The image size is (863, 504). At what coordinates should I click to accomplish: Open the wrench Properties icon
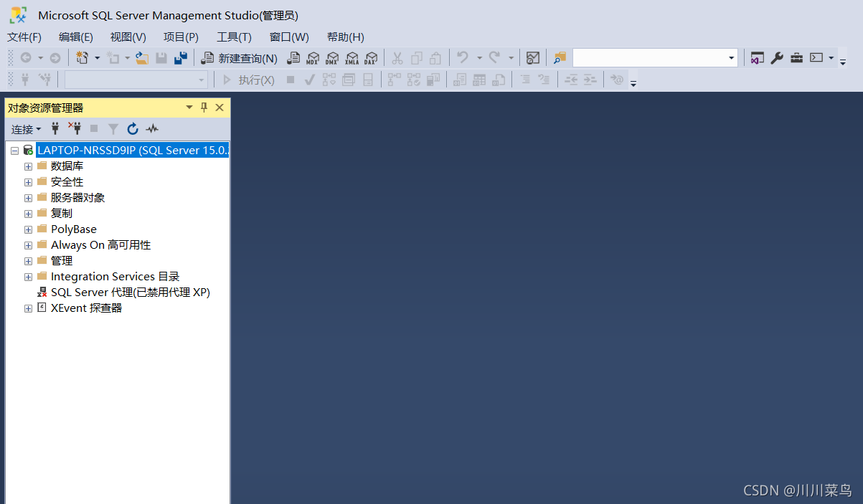point(777,58)
